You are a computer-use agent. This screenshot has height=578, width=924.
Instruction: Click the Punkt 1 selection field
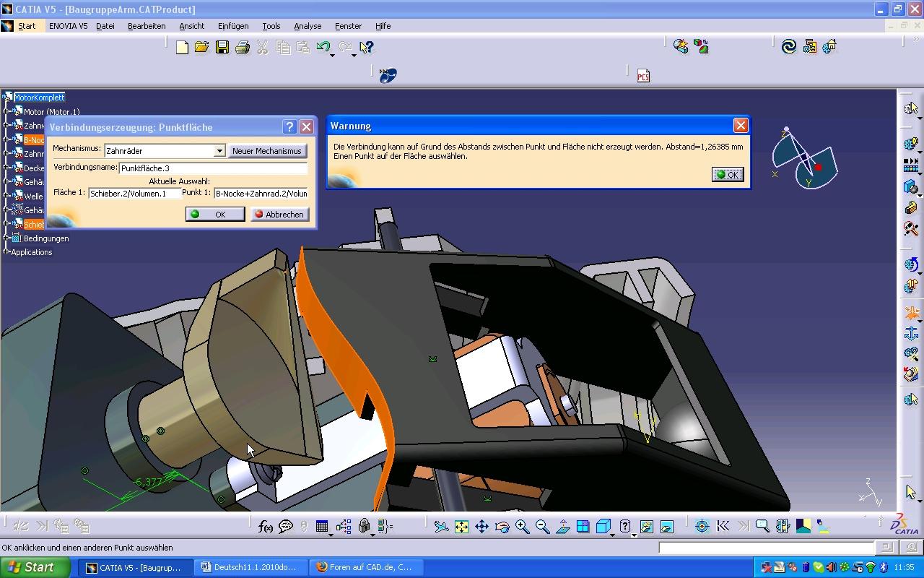click(261, 193)
